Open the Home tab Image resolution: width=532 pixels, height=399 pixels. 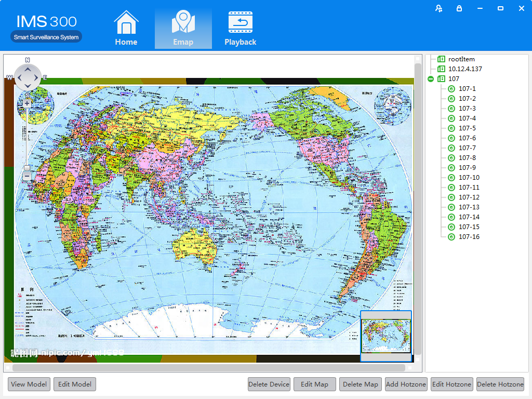[x=126, y=29]
